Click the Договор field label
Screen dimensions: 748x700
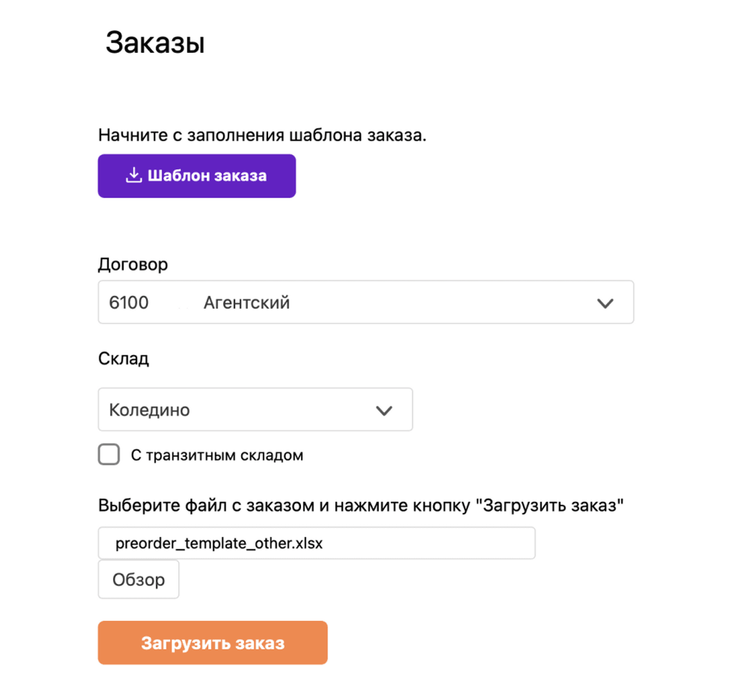(133, 264)
